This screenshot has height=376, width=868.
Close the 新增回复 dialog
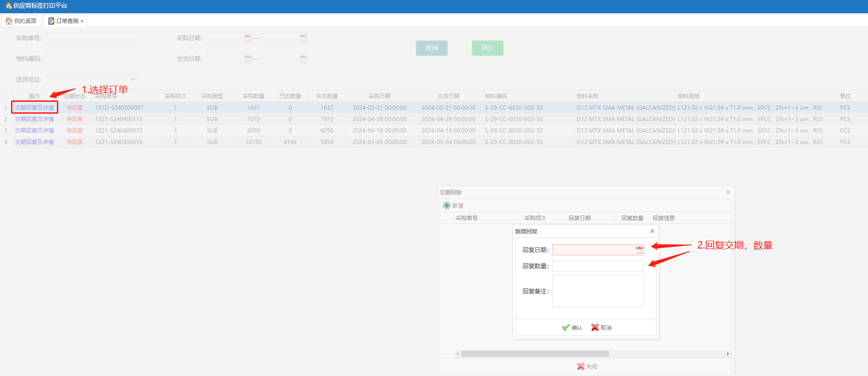point(652,231)
